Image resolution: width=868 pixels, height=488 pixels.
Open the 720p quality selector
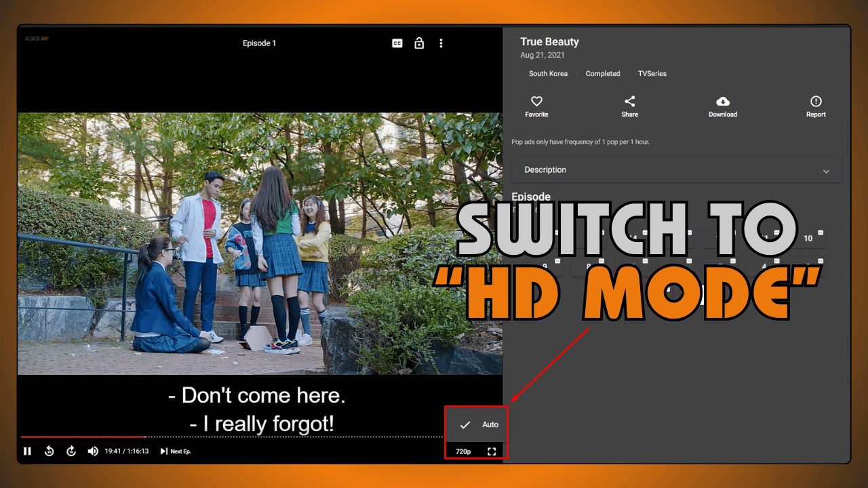(x=463, y=451)
